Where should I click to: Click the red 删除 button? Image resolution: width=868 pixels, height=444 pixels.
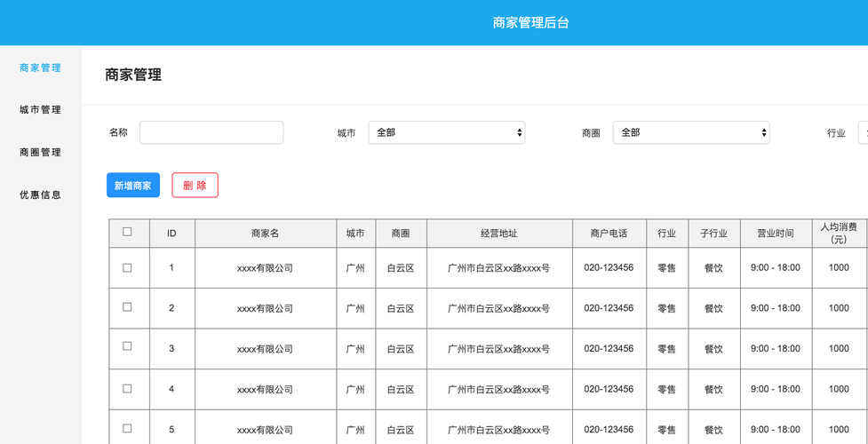[195, 186]
